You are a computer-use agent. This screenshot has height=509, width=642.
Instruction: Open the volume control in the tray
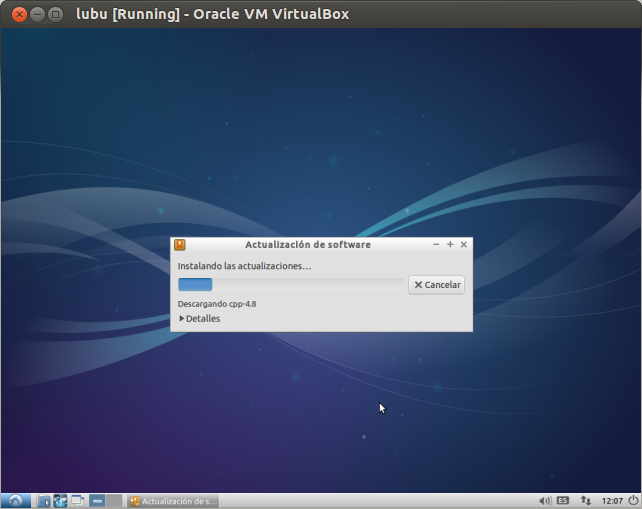point(545,501)
